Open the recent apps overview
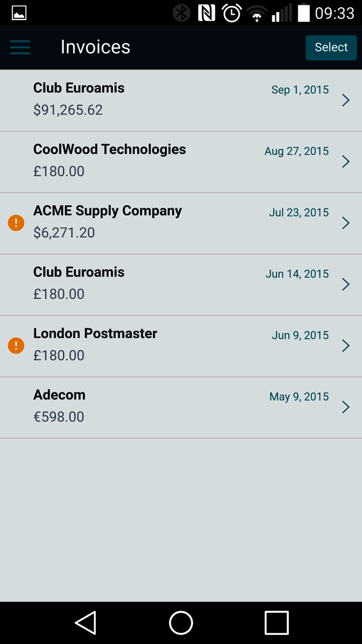The height and width of the screenshot is (644, 362). tap(277, 623)
